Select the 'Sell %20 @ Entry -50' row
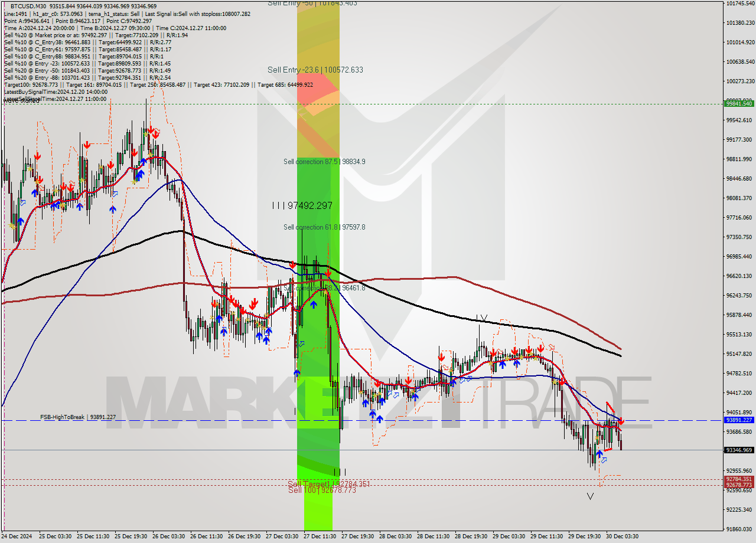The image size is (756, 543). 87,70
